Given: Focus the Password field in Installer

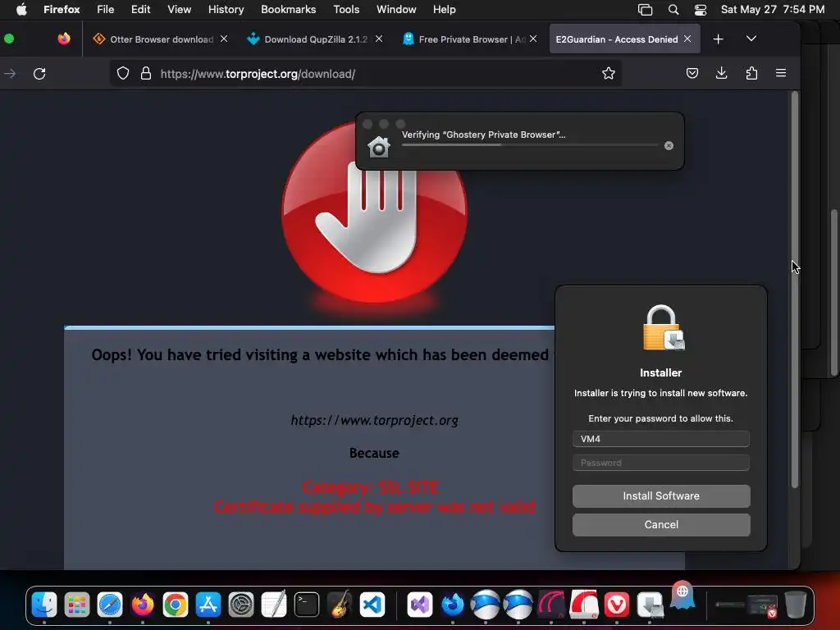Looking at the screenshot, I should point(661,463).
